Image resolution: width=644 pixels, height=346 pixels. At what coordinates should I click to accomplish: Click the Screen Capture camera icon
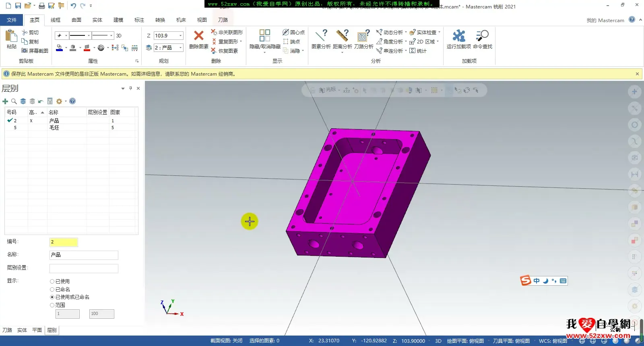pos(25,51)
